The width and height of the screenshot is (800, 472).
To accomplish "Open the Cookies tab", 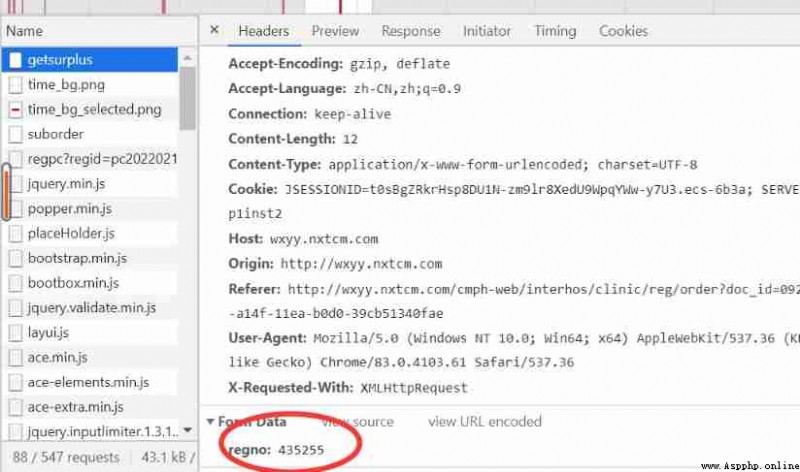I will point(623,31).
